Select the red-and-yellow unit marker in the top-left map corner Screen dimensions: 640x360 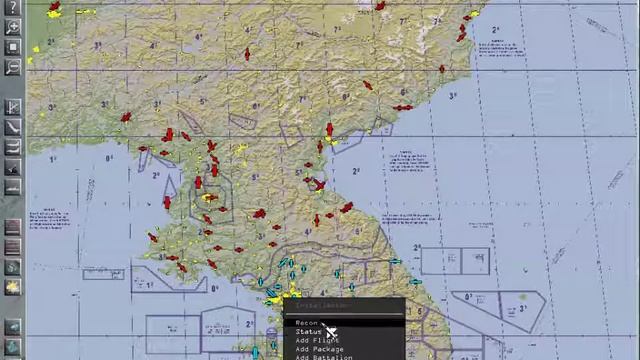[x=54, y=10]
